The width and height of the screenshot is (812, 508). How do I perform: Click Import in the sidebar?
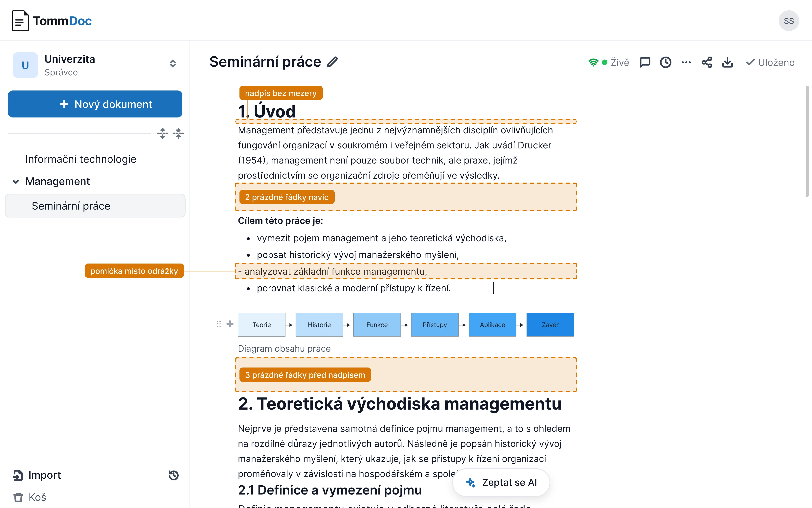[37, 475]
